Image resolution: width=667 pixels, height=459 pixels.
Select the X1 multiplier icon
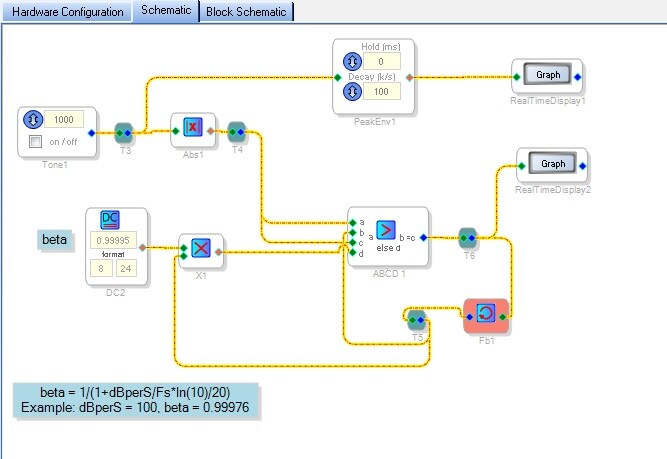[x=201, y=248]
